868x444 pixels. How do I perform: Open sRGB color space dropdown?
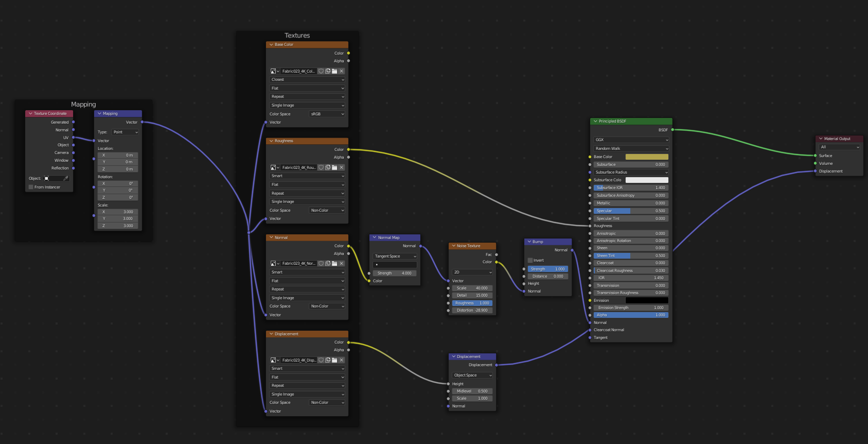coord(327,114)
